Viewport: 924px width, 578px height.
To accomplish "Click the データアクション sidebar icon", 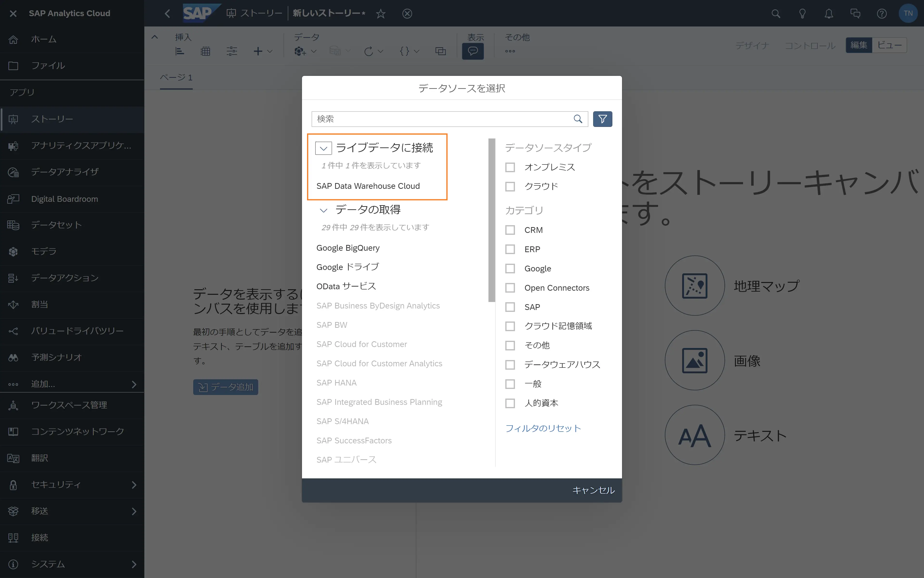I will click(13, 278).
